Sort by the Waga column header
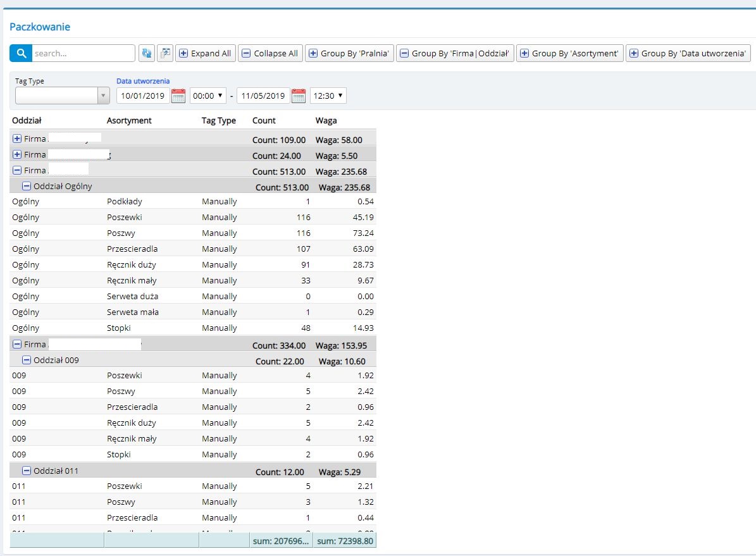The width and height of the screenshot is (756, 556). [x=326, y=121]
